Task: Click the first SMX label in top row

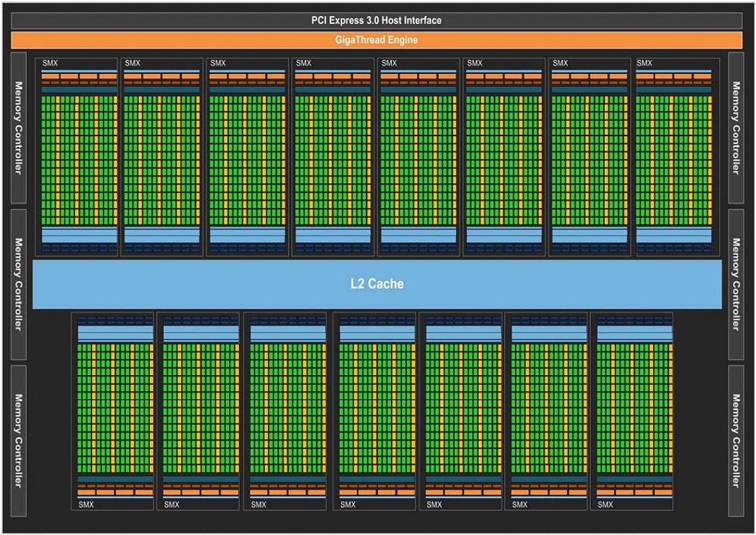Action: tap(50, 64)
